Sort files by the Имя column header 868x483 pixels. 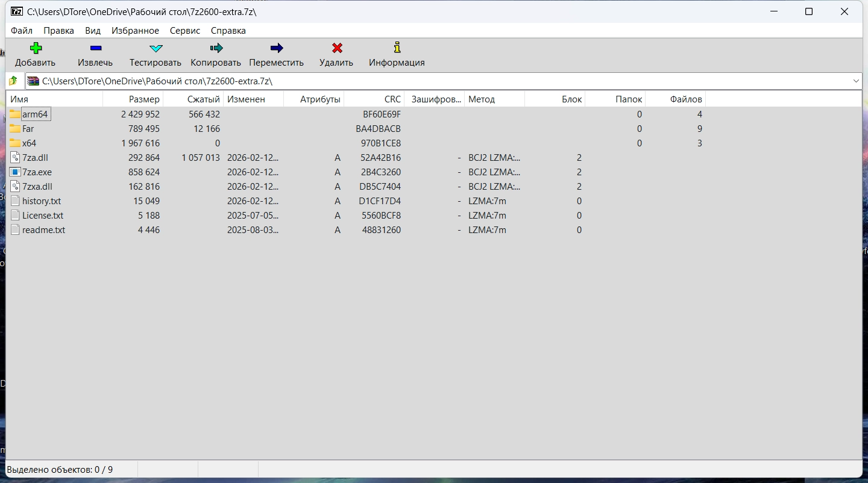[54, 99]
